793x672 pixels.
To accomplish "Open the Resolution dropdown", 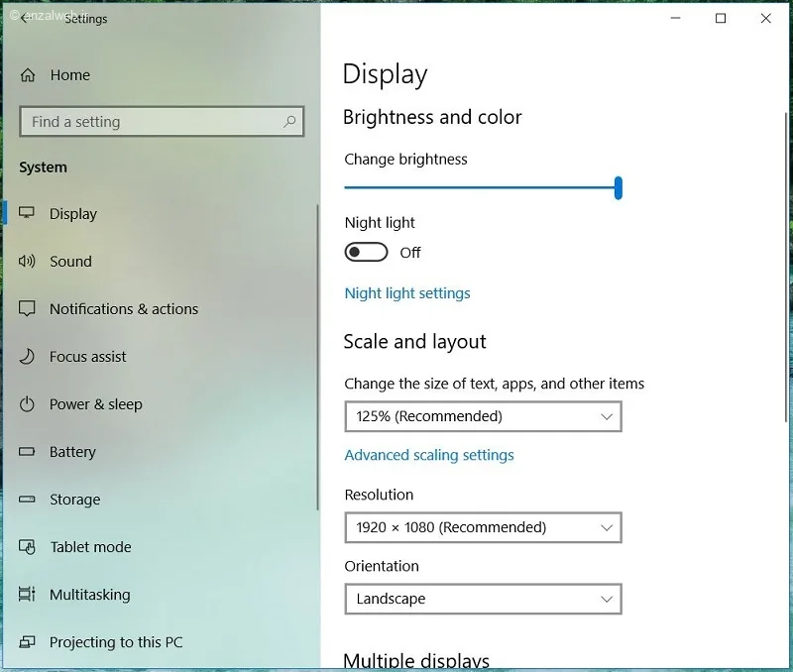I will pyautogui.click(x=483, y=527).
